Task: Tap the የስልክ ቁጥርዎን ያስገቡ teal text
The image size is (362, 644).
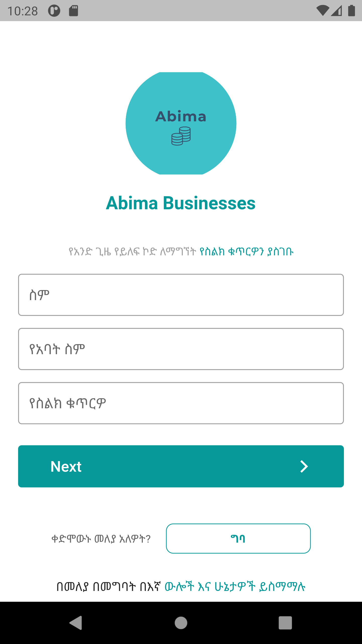Action: 246,252
